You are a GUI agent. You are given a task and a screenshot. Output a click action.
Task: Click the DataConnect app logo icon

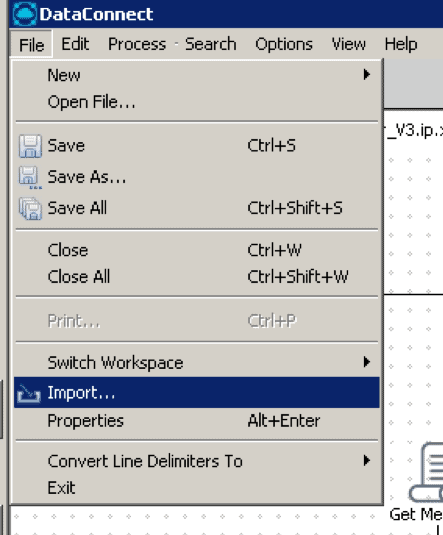click(24, 14)
